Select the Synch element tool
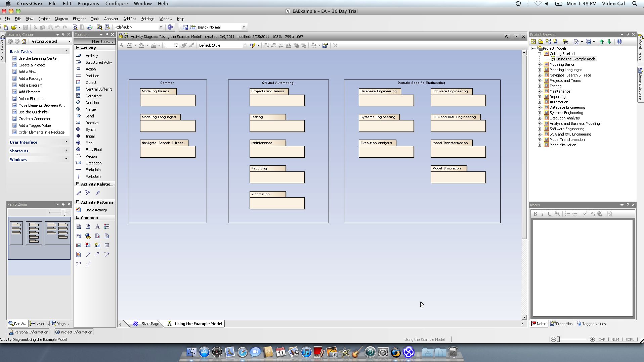The width and height of the screenshot is (644, 362). (90, 130)
